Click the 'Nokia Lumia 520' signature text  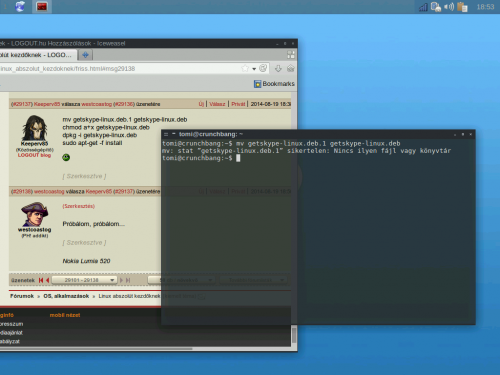(86, 261)
